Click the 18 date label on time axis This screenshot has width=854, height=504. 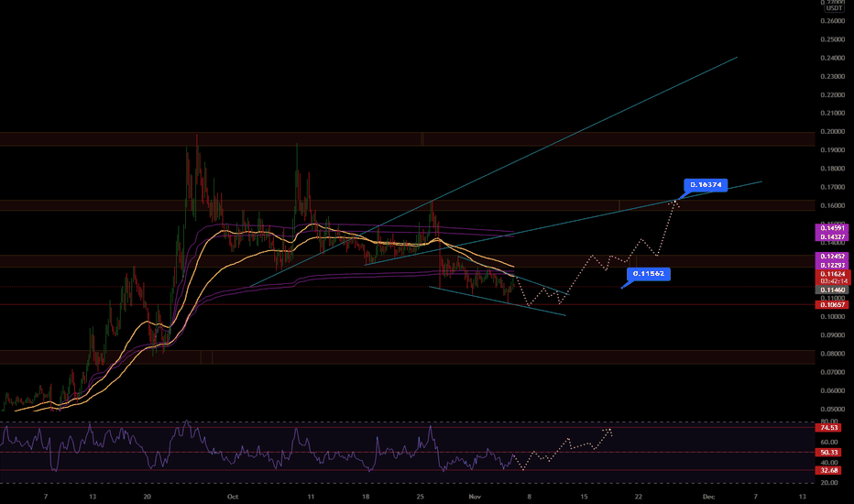point(366,497)
